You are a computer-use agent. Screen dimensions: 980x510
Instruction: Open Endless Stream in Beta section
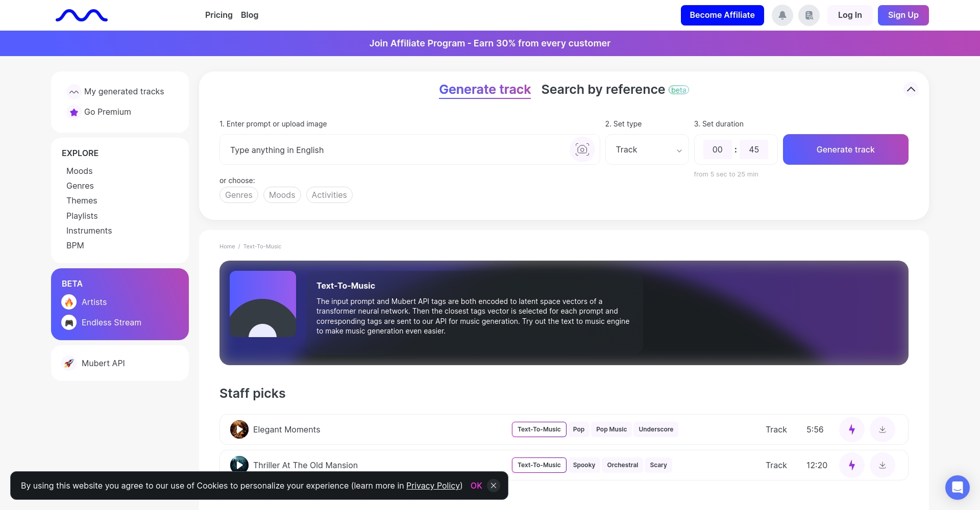(111, 322)
